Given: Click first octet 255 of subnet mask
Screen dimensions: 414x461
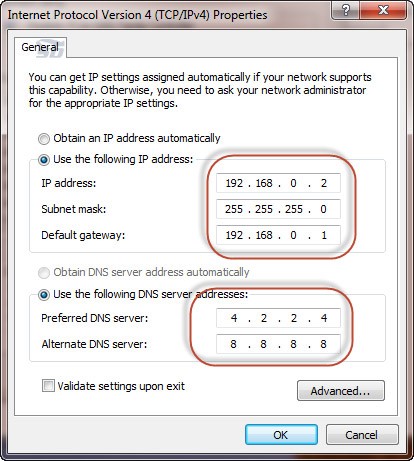Looking at the screenshot, I should click(234, 209).
